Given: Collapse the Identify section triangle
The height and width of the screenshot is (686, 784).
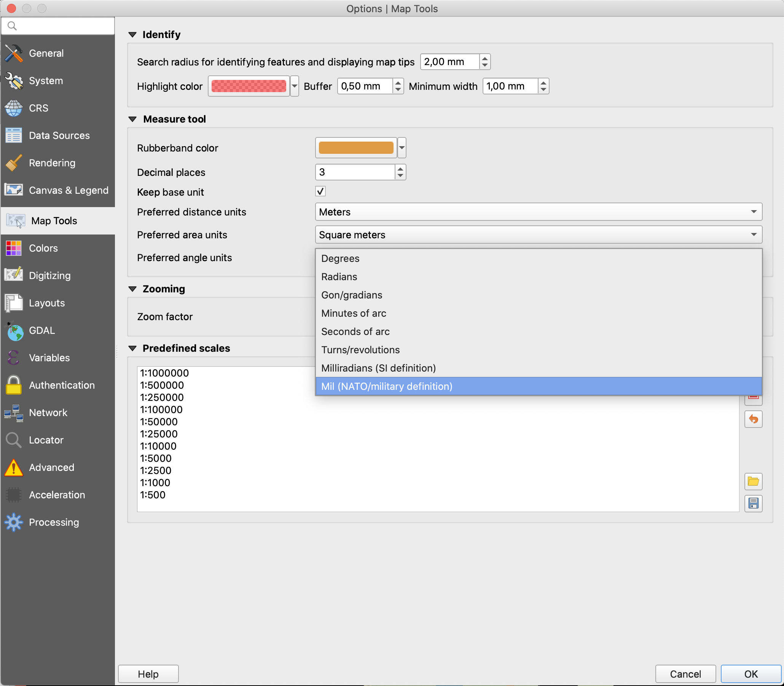Looking at the screenshot, I should 132,35.
